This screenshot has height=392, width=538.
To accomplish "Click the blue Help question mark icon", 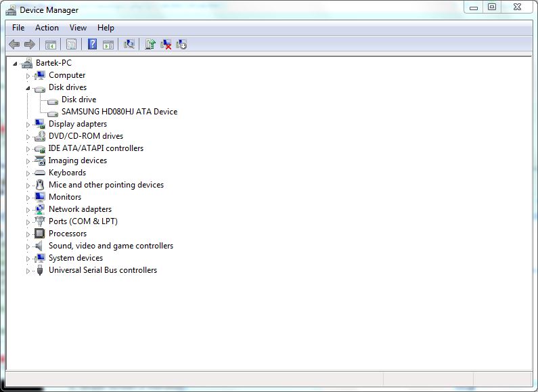I will pos(92,44).
